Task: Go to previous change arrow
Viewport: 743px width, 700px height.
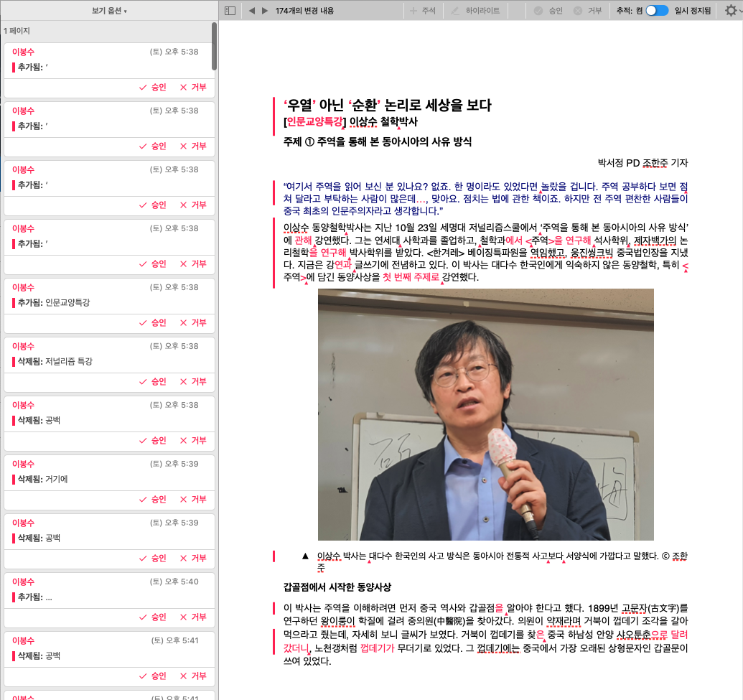Action: [252, 11]
